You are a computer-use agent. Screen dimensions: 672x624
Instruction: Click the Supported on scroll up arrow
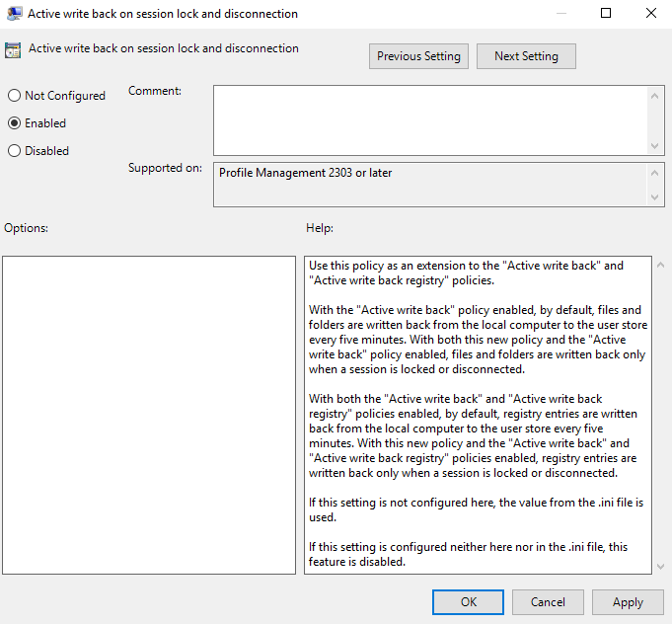(657, 173)
